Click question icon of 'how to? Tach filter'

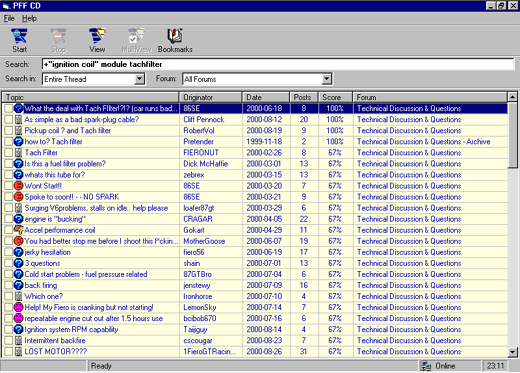tap(18, 141)
